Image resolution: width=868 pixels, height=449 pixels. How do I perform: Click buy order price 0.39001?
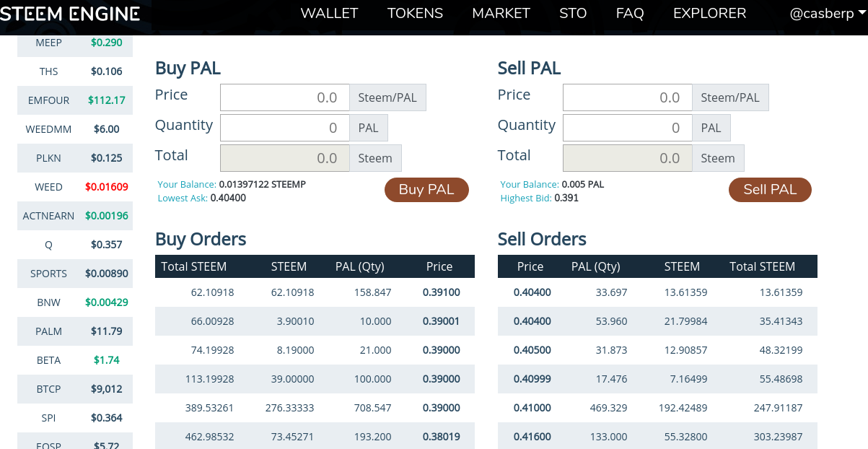(442, 321)
